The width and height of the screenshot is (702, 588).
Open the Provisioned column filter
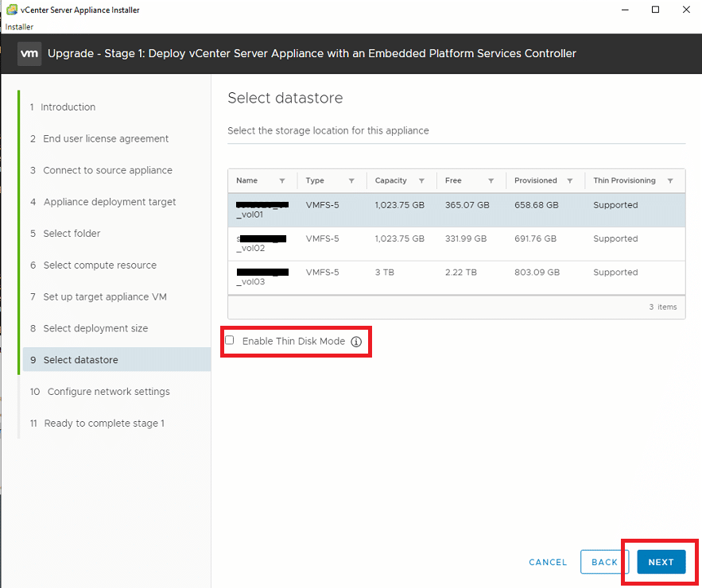[x=569, y=181]
